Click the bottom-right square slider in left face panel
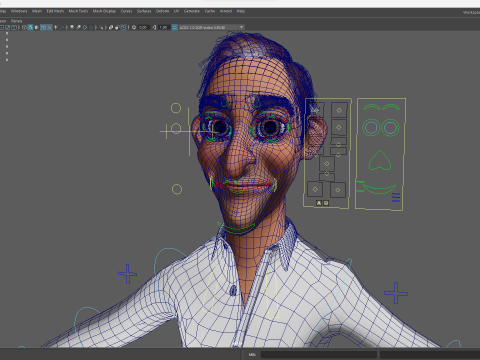This screenshot has width=480, height=360. tap(338, 190)
